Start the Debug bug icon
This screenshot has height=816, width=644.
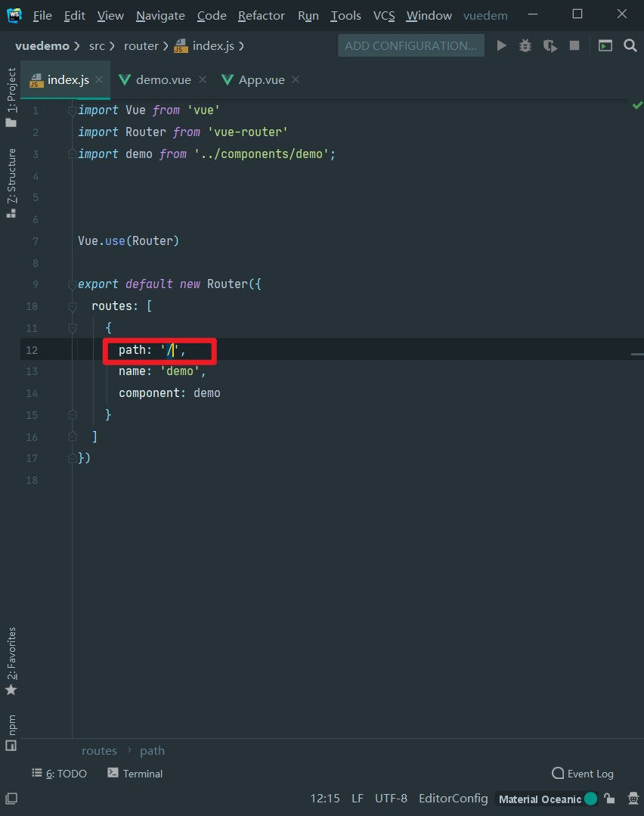(525, 45)
